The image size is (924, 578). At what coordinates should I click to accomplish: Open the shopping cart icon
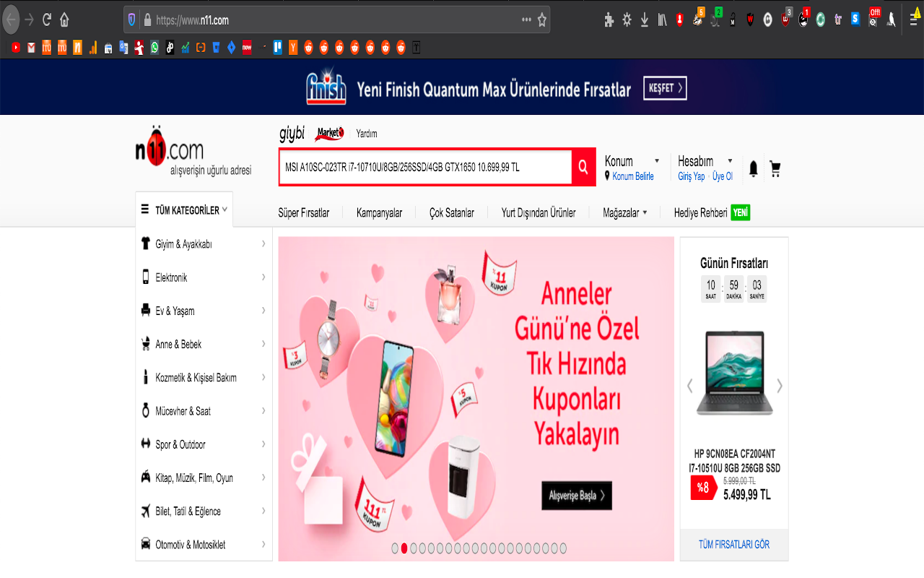coord(775,169)
